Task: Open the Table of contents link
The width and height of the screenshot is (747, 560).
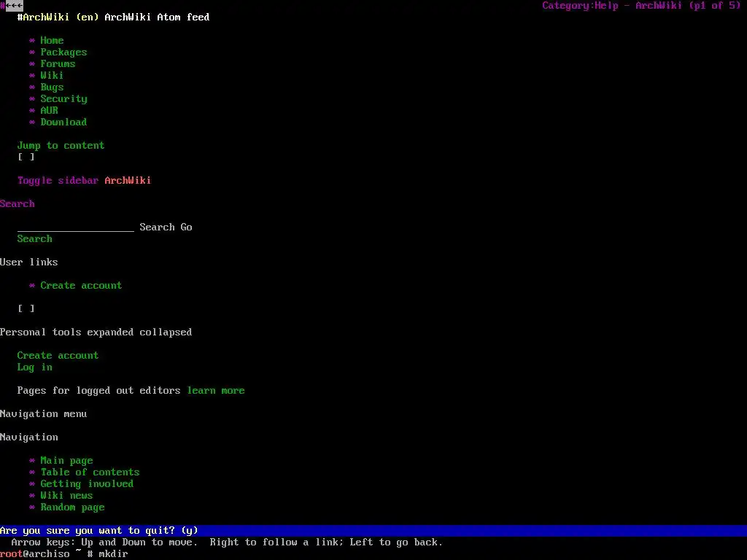Action: point(90,472)
